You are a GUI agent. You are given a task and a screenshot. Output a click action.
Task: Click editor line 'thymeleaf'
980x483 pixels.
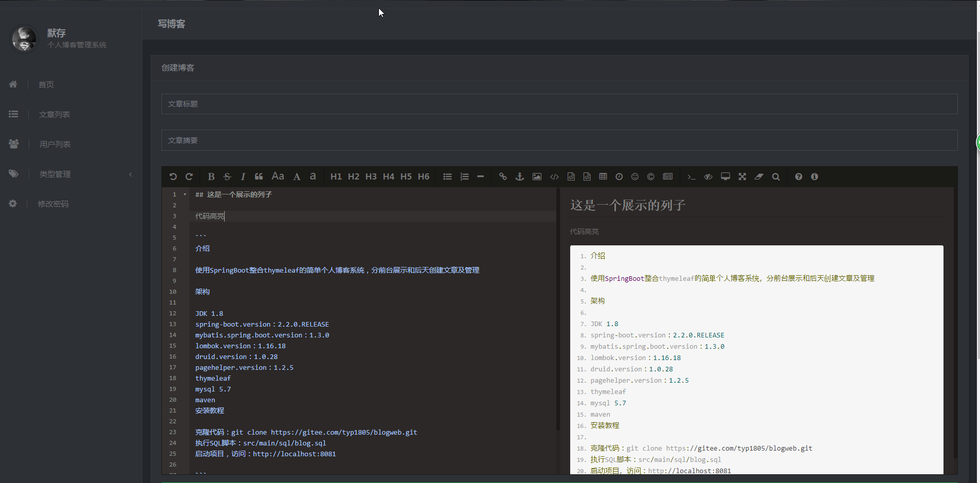coord(213,378)
